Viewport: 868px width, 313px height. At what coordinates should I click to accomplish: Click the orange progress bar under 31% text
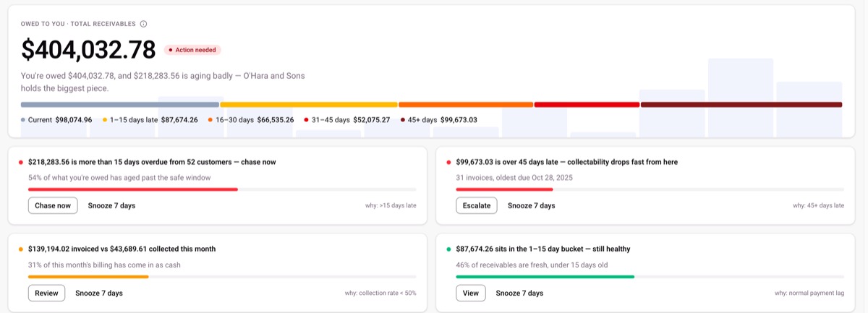coord(88,276)
